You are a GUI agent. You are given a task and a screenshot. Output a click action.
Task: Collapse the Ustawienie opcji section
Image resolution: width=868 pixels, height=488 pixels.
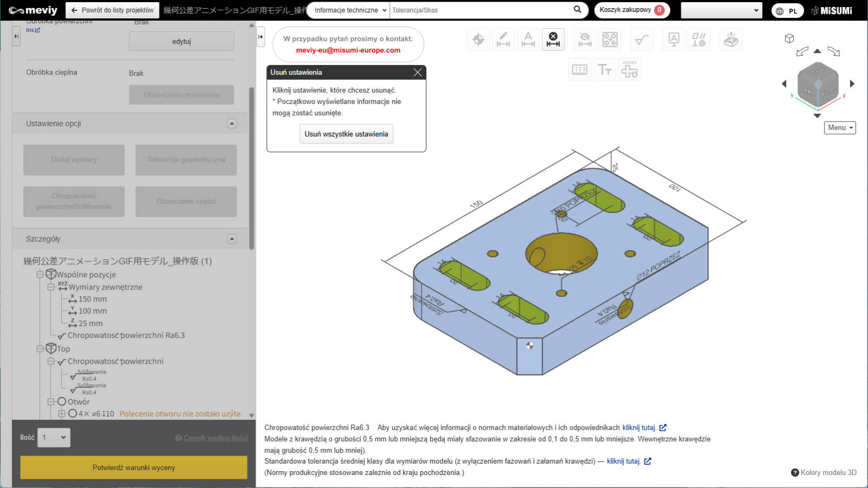[232, 124]
